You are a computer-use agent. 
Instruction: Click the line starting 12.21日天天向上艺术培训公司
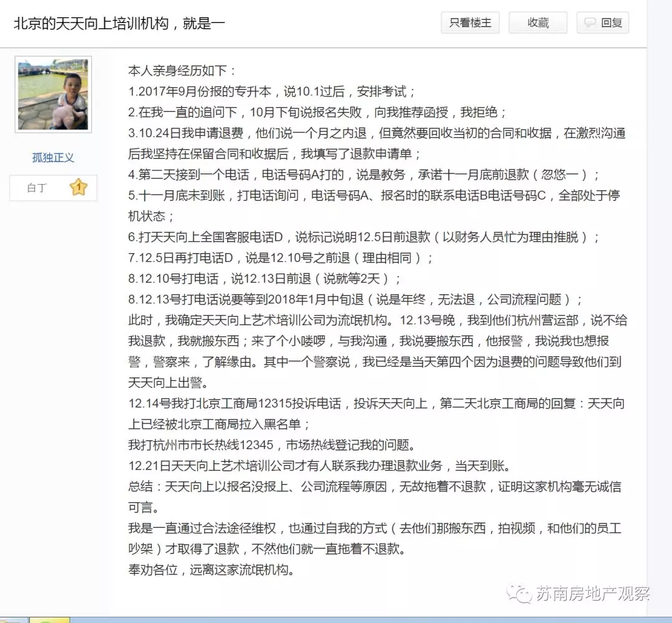click(319, 466)
